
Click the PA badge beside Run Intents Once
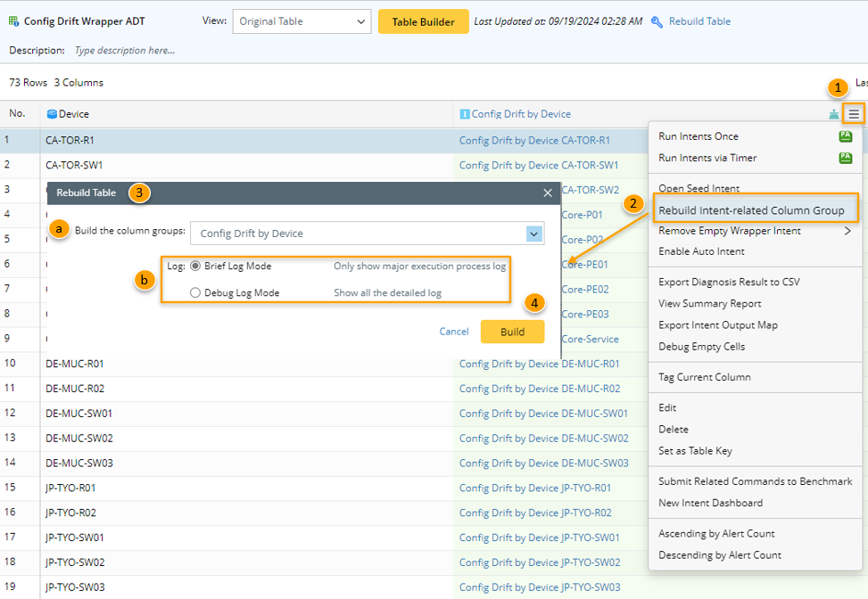coord(845,136)
